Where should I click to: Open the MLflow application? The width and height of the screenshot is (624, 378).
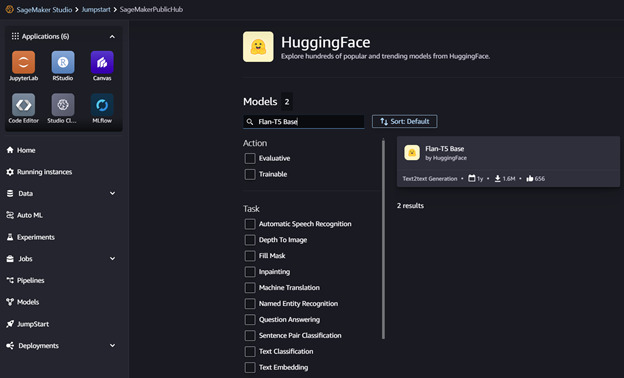[x=102, y=105]
